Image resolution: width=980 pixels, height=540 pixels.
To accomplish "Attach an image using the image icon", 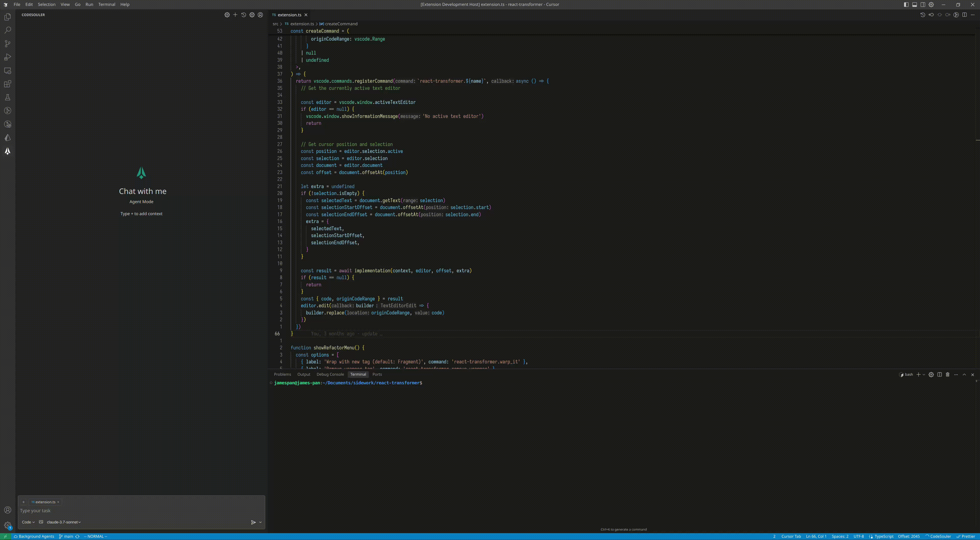I will [41, 522].
